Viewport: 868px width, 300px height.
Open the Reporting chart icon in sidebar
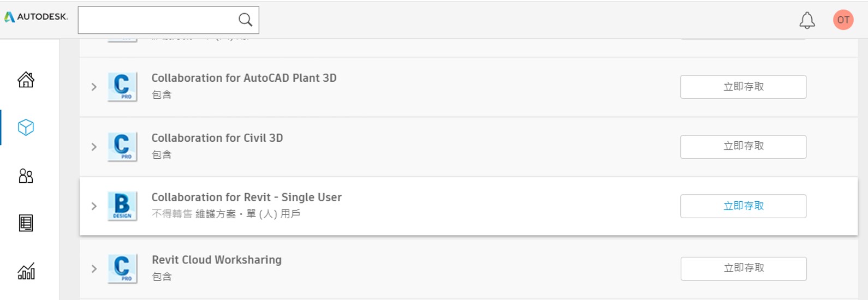point(26,271)
